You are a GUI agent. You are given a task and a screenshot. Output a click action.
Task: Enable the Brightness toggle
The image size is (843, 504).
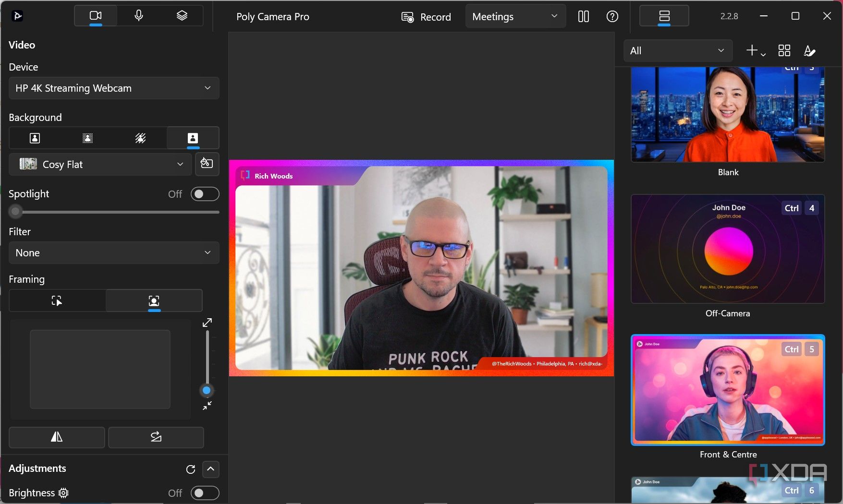point(205,493)
